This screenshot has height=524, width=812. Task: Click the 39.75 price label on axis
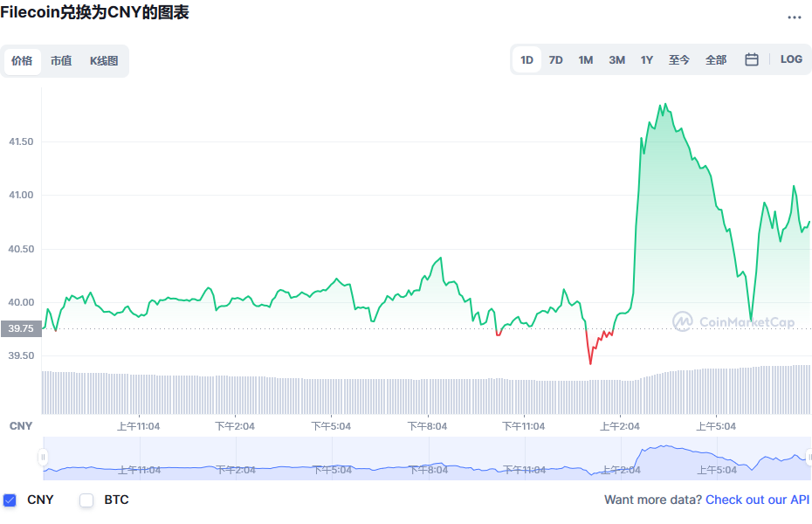click(x=21, y=328)
